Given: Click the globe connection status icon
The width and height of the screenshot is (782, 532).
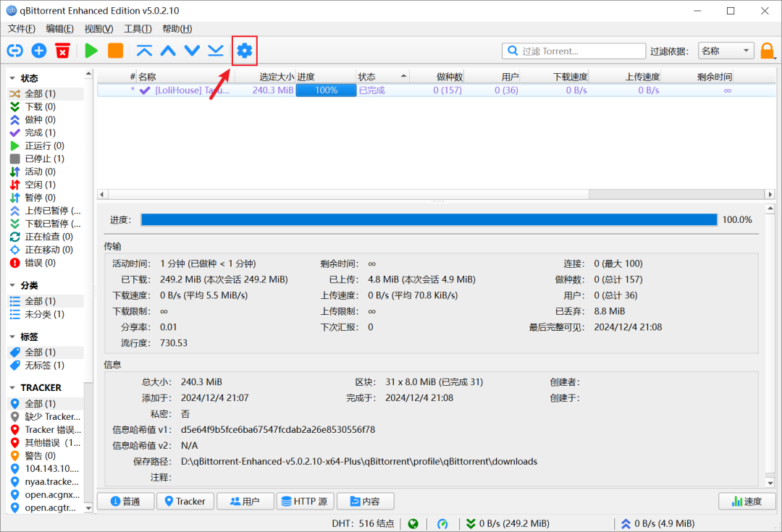Looking at the screenshot, I should pyautogui.click(x=413, y=523).
